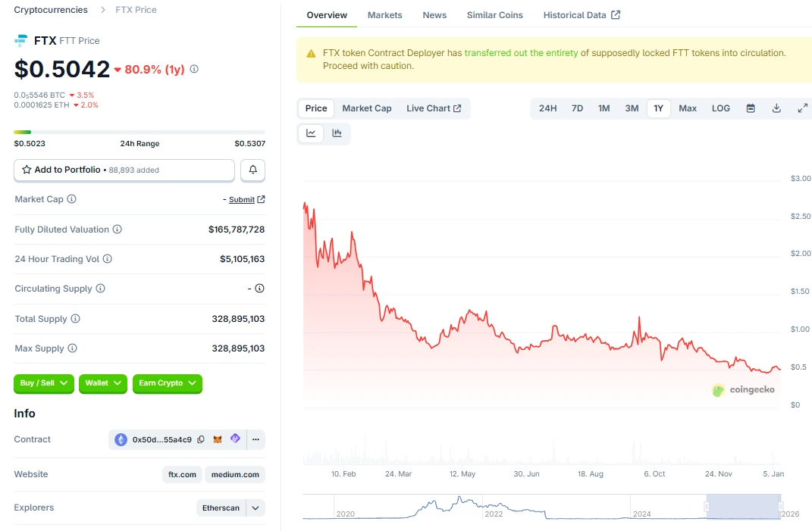Enable the 7D timeframe
Image resolution: width=812 pixels, height=531 pixels.
pyautogui.click(x=577, y=108)
